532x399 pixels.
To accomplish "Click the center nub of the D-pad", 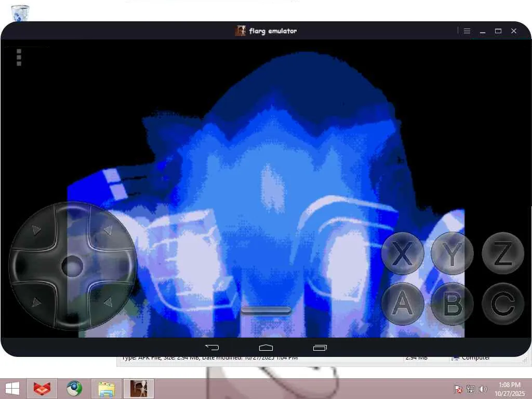I will [x=72, y=266].
